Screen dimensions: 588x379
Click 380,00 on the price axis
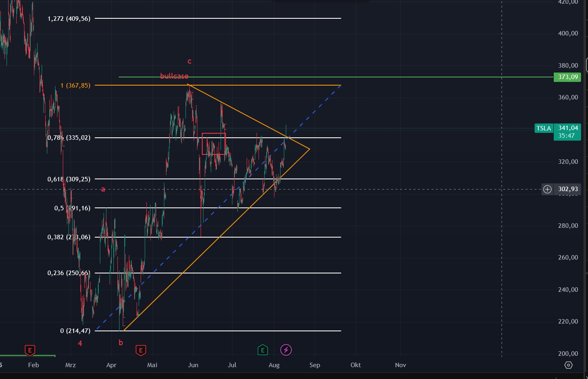pos(568,66)
